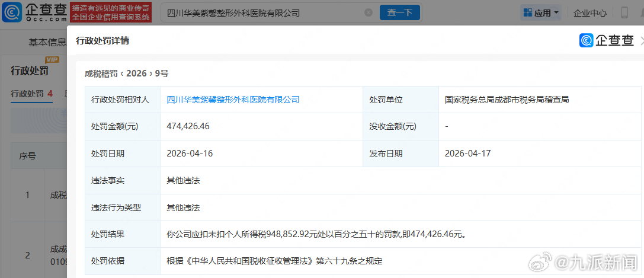
Task: Click the Qcc.com logo in header
Action: tap(34, 12)
